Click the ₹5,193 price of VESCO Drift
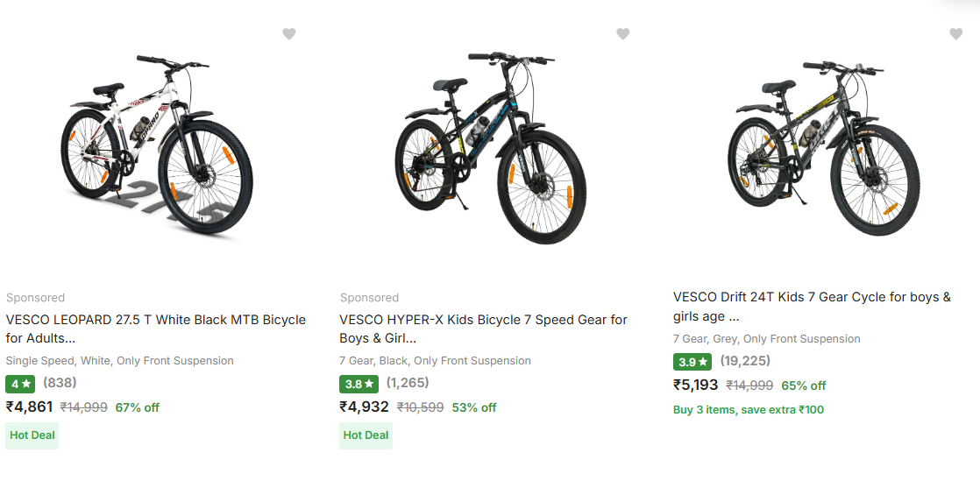The image size is (980, 488). tap(696, 385)
